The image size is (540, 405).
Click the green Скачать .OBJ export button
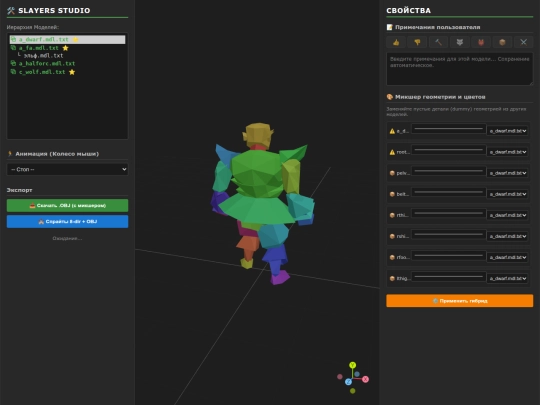(x=68, y=206)
